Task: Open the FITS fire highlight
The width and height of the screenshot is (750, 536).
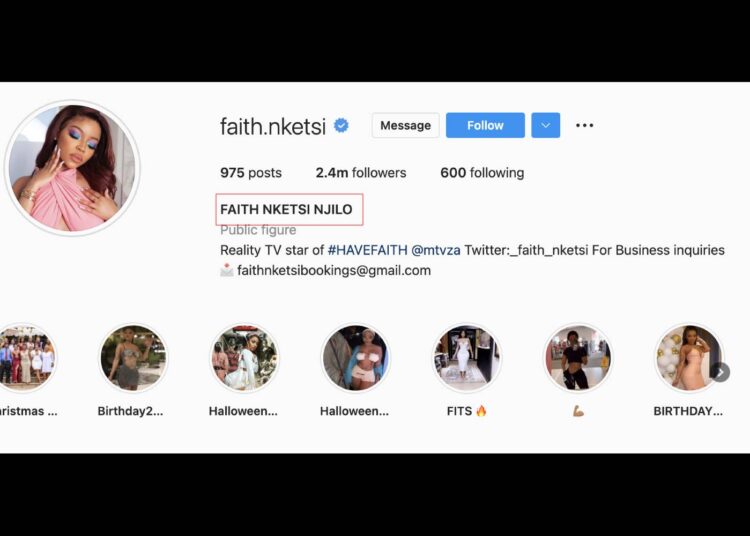Action: tap(467, 358)
